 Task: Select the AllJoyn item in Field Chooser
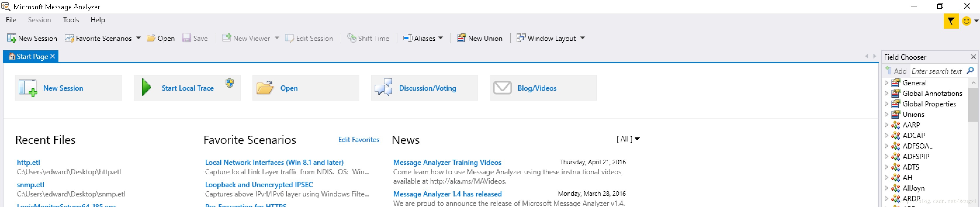click(913, 188)
